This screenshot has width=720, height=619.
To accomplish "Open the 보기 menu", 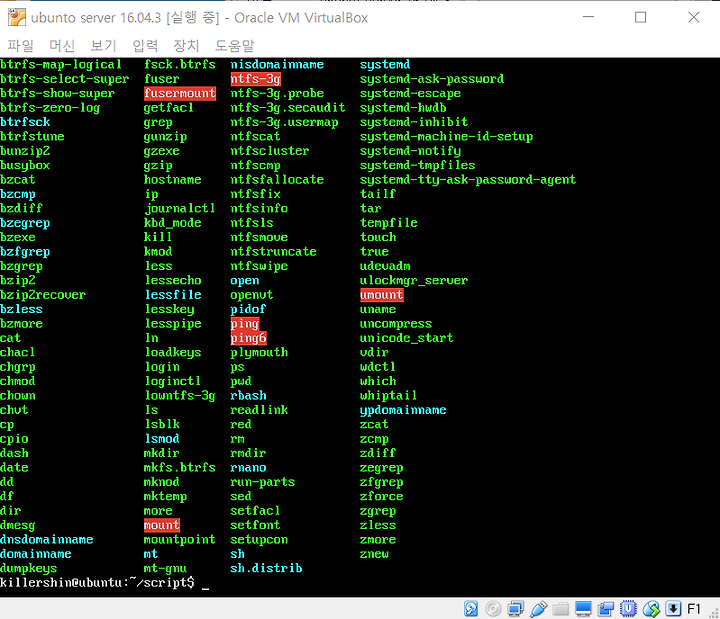I will click(x=103, y=45).
